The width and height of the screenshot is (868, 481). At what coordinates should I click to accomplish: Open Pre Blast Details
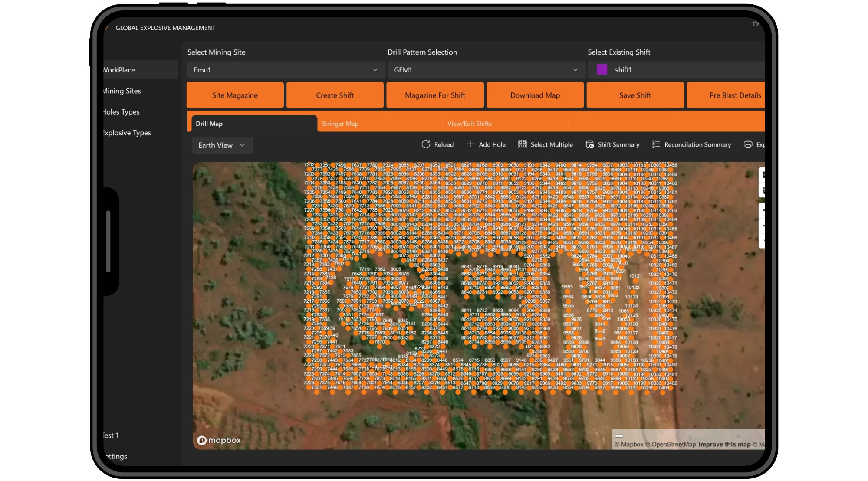pos(735,95)
